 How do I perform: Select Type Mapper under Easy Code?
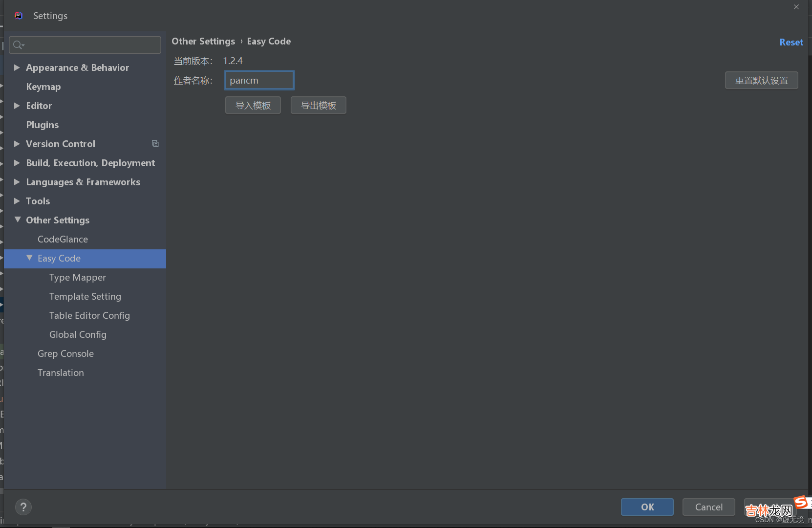pos(78,277)
